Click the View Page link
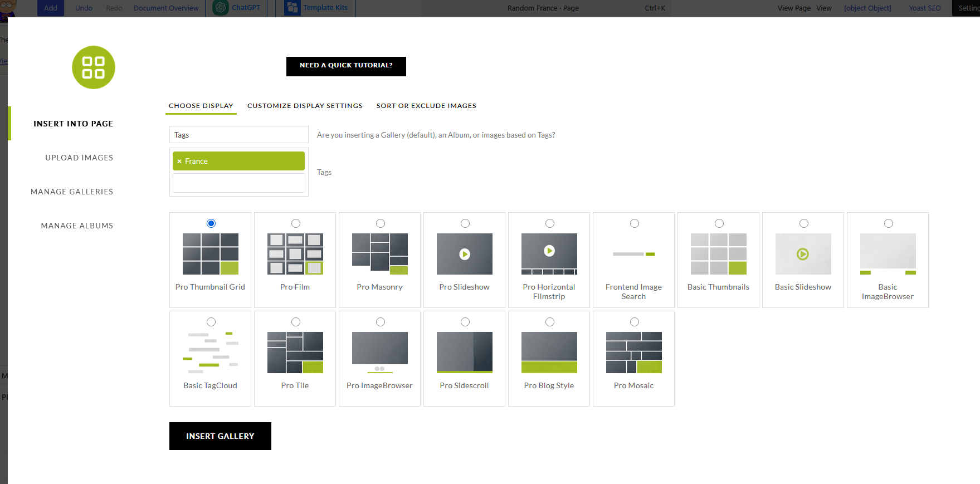The image size is (980, 484). coord(794,8)
